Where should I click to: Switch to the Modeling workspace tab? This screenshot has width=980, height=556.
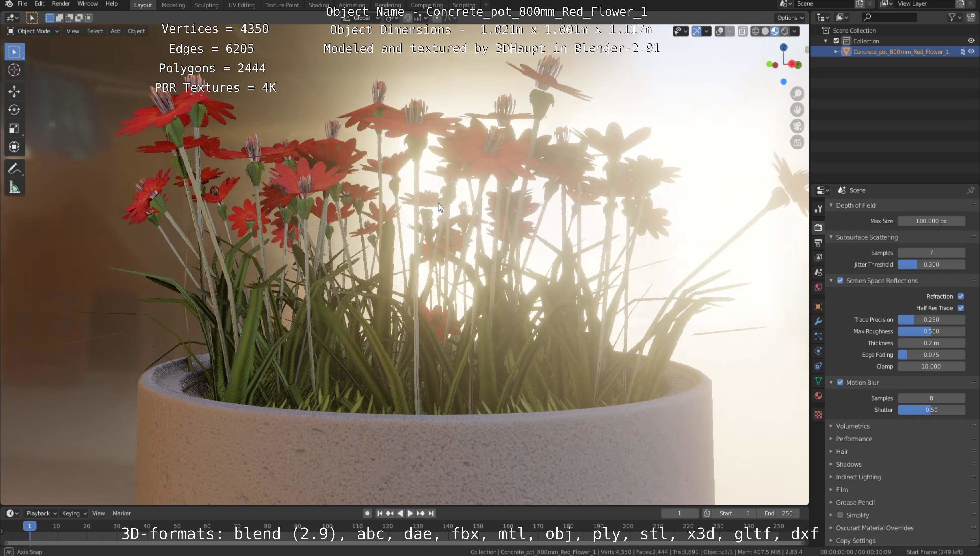pyautogui.click(x=173, y=5)
